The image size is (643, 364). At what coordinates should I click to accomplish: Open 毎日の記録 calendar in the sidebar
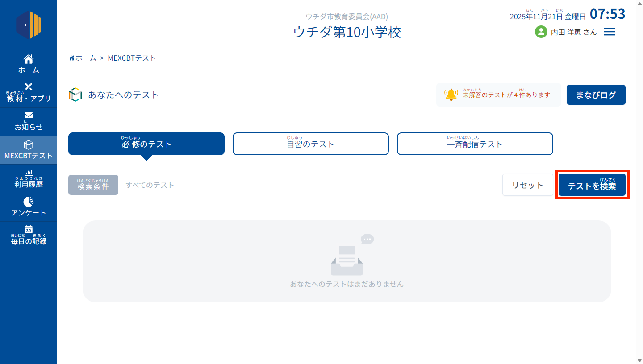[x=29, y=236]
